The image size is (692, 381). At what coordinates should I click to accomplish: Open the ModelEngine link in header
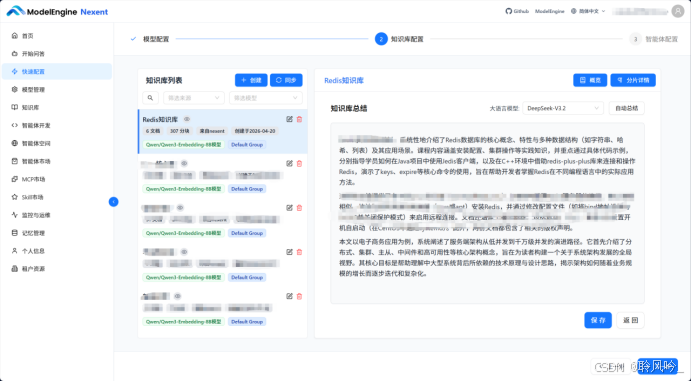point(549,11)
